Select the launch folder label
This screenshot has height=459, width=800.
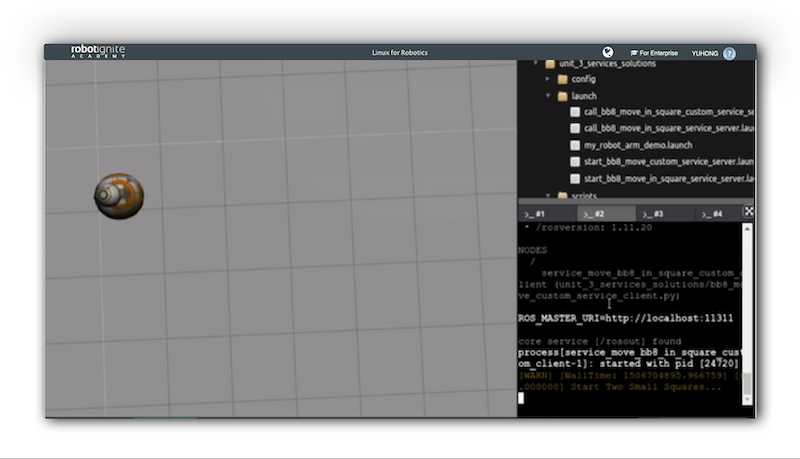click(584, 96)
